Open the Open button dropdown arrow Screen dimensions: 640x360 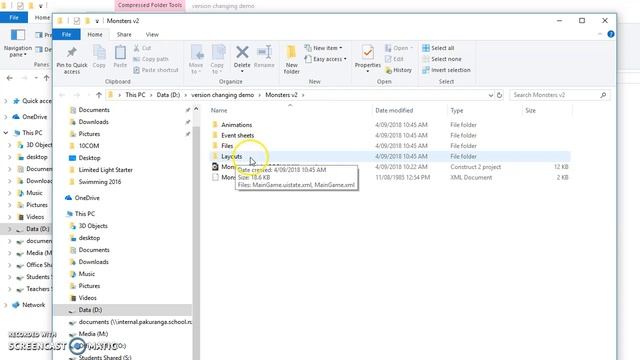(x=411, y=48)
